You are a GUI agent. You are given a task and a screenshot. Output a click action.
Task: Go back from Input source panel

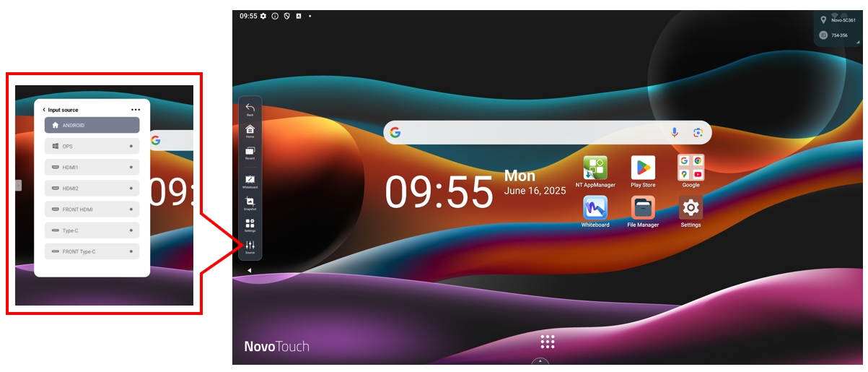coord(44,110)
